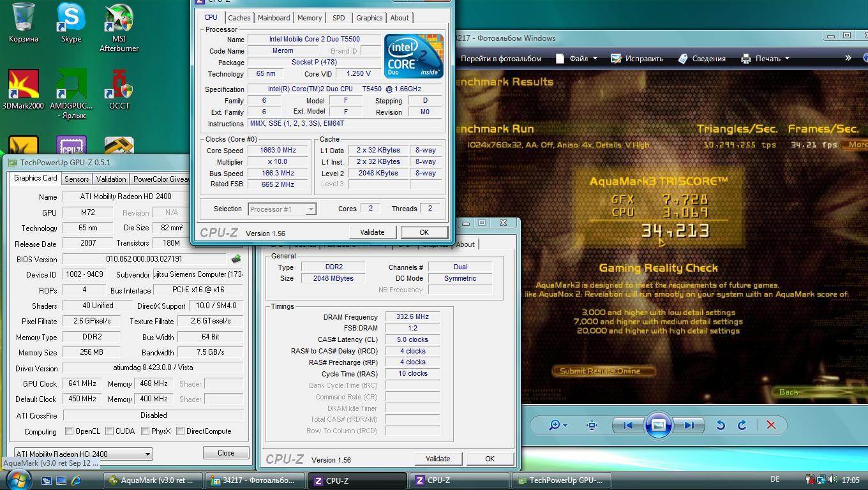Switch to the Caches tab in CPU-Z

(239, 18)
